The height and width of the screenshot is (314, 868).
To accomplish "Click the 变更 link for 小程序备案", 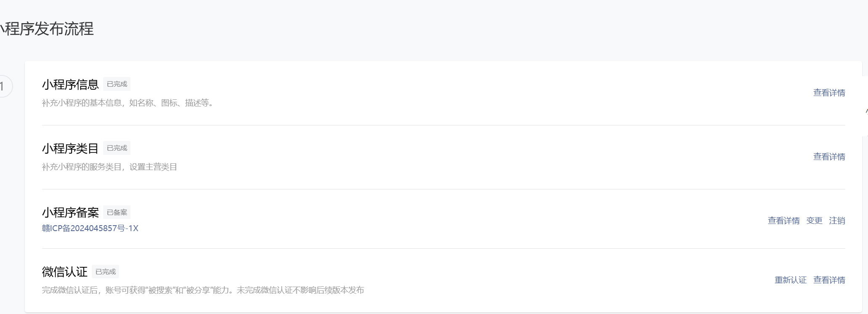I will point(814,221).
